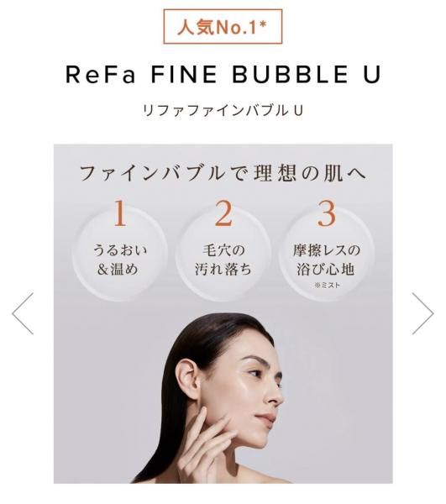The image size is (446, 504).
Task: Click the ファインバブルで理想の肌へ headline
Action: click(x=223, y=173)
